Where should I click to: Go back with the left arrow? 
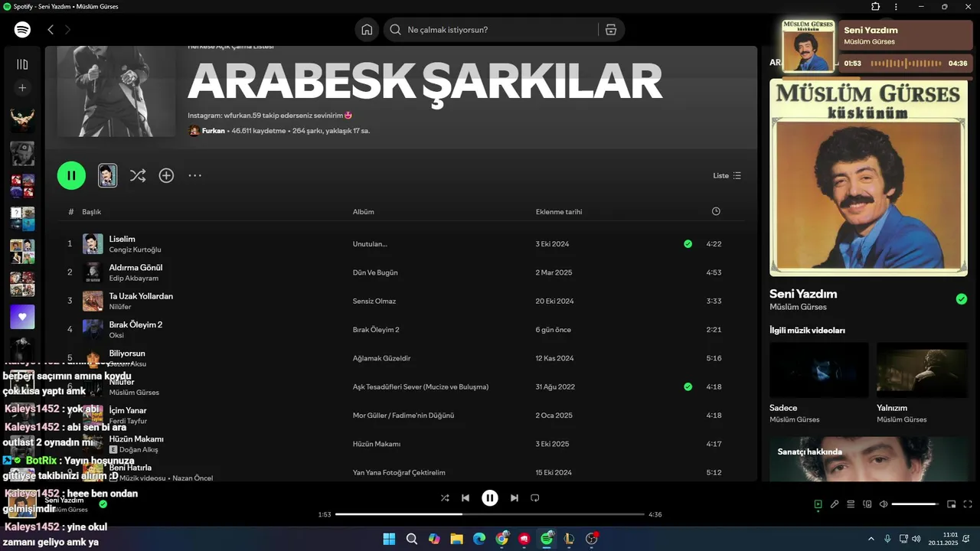click(x=51, y=30)
